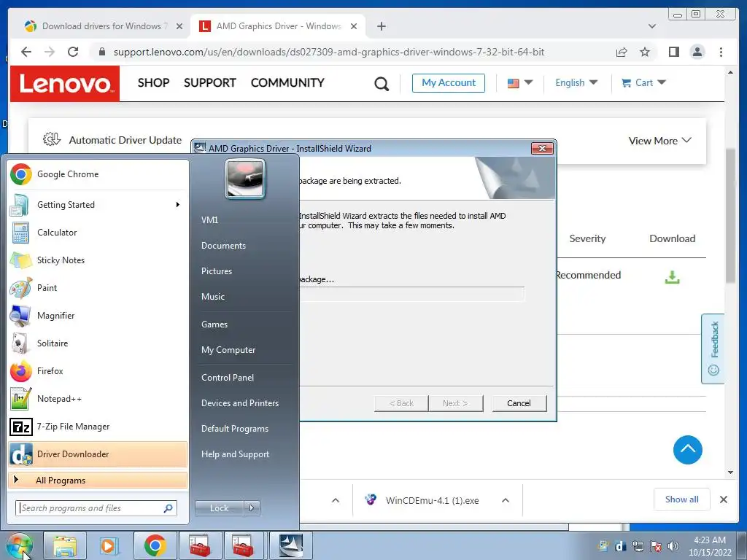This screenshot has width=747, height=560.
Task: Click the speaker volume tray icon
Action: click(673, 546)
